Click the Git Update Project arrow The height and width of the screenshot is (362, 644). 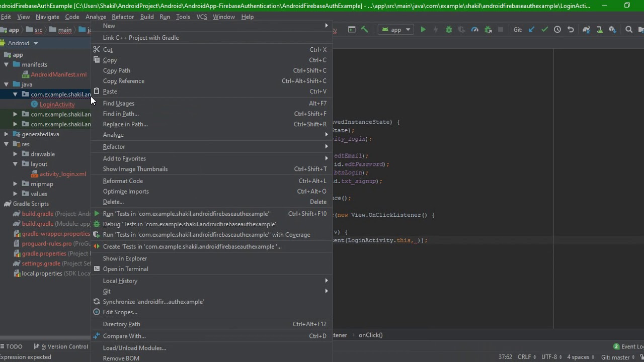(531, 30)
